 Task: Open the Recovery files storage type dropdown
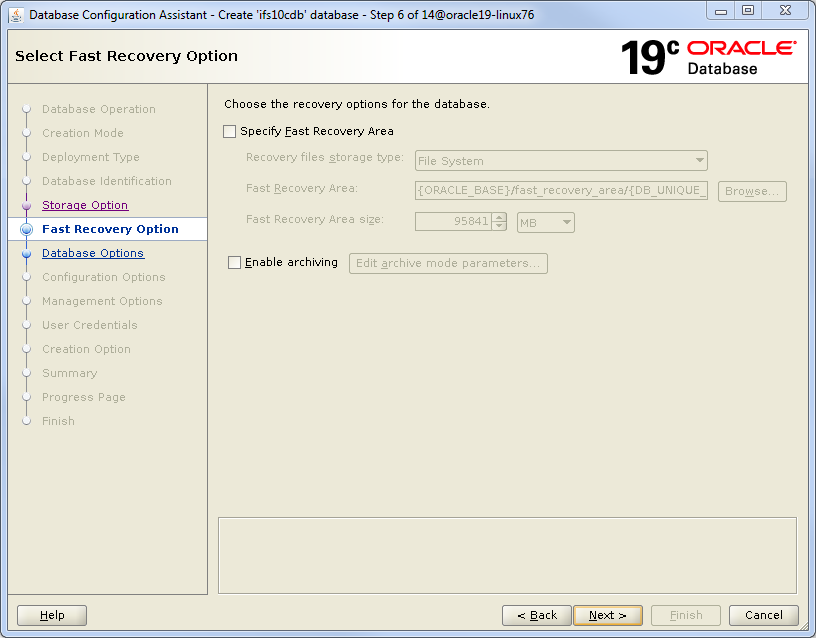point(561,161)
